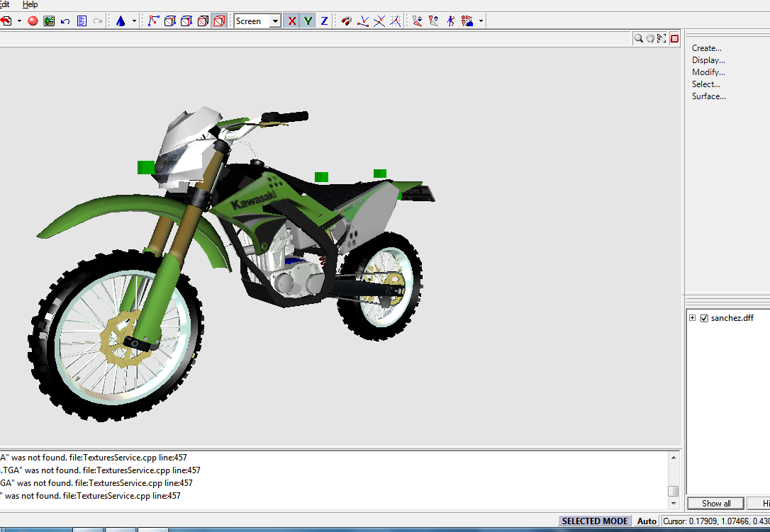
Task: Click the green dummy node near headlight
Action: [146, 167]
